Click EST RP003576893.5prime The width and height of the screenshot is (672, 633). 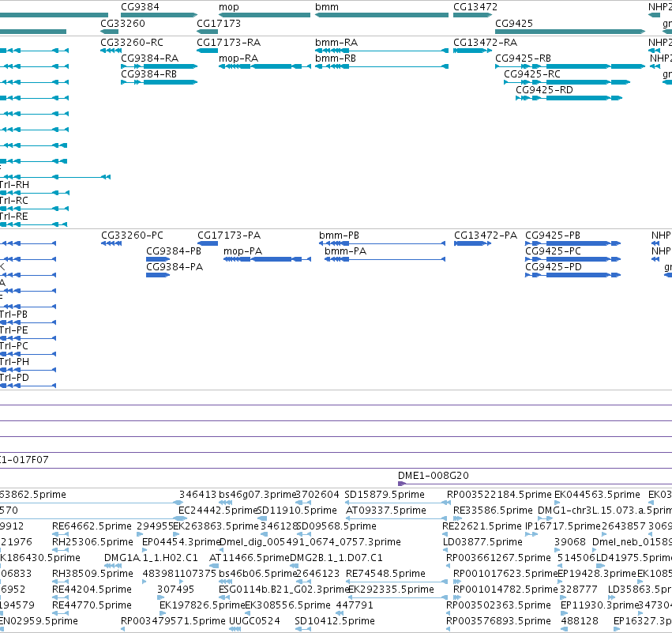click(449, 629)
